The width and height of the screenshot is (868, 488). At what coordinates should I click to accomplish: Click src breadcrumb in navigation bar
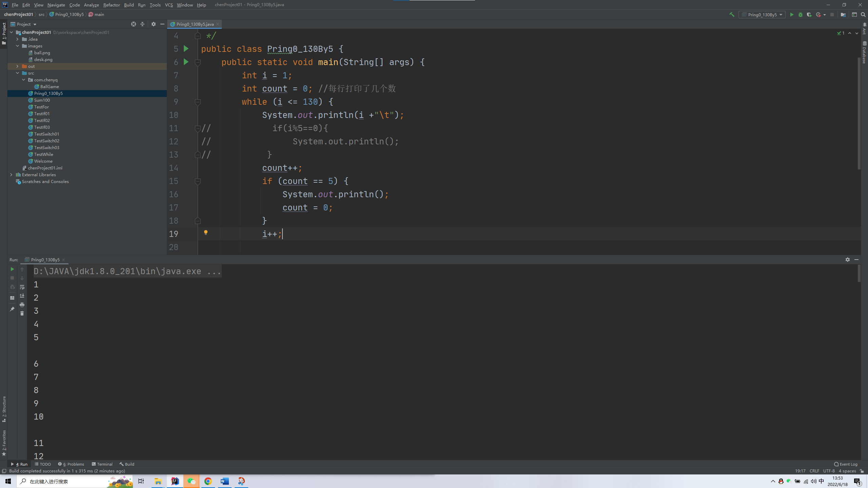[x=41, y=15]
